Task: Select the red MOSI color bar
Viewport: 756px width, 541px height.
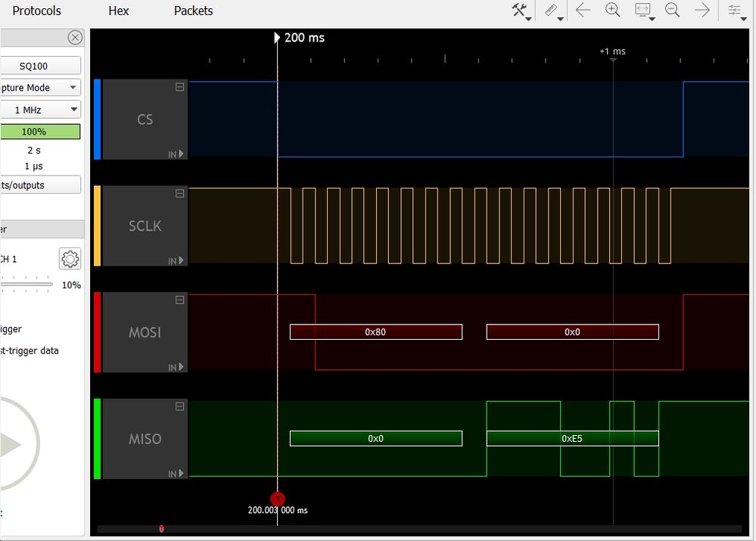Action: click(97, 332)
